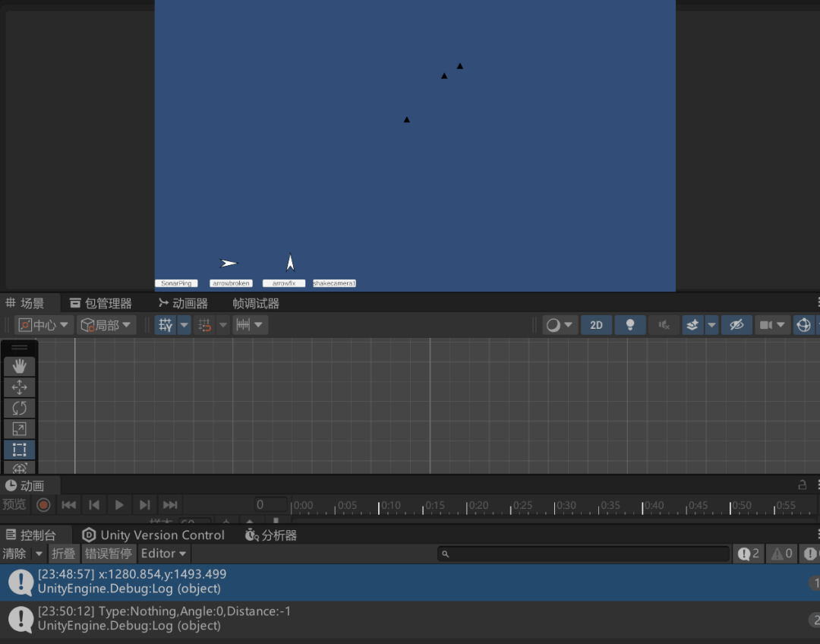820x644 pixels.
Task: Click the SonarPing button in game view
Action: 176,283
